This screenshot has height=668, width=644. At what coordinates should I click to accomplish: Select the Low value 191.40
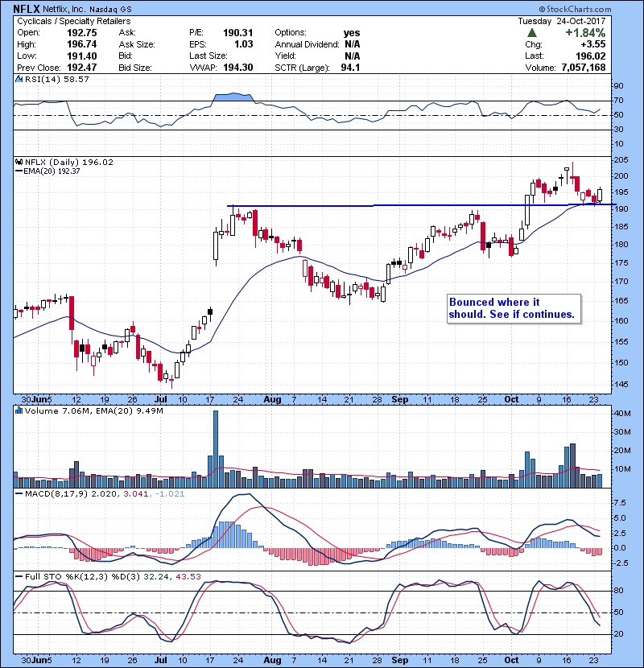(82, 56)
